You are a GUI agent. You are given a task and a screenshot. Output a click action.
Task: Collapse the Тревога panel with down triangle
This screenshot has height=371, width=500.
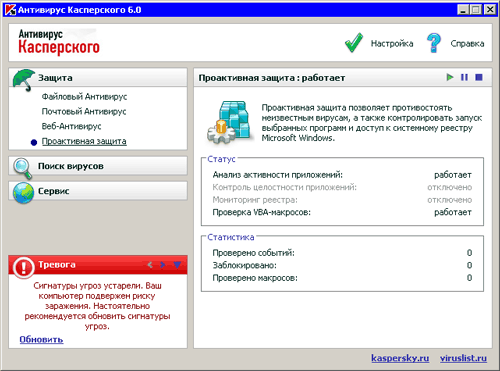click(x=177, y=265)
